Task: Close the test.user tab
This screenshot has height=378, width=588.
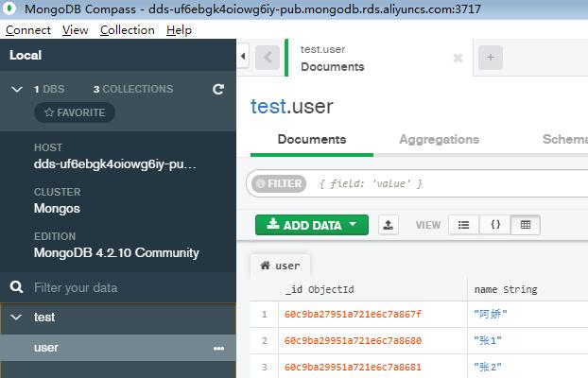Action: pyautogui.click(x=458, y=58)
